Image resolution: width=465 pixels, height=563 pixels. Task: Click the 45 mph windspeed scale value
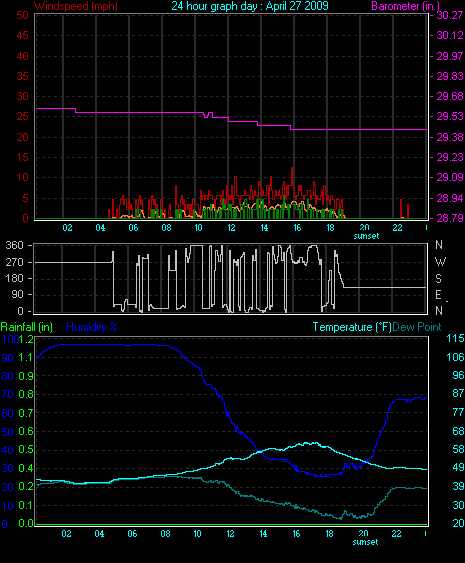pyautogui.click(x=22, y=36)
